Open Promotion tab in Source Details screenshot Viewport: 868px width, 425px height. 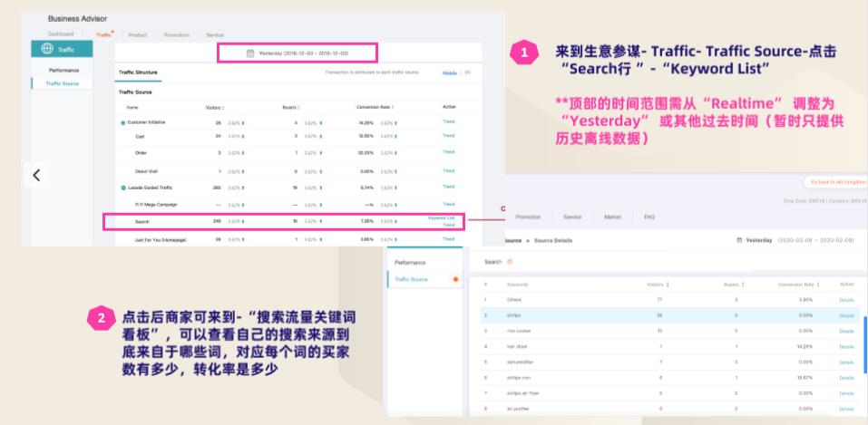(528, 217)
